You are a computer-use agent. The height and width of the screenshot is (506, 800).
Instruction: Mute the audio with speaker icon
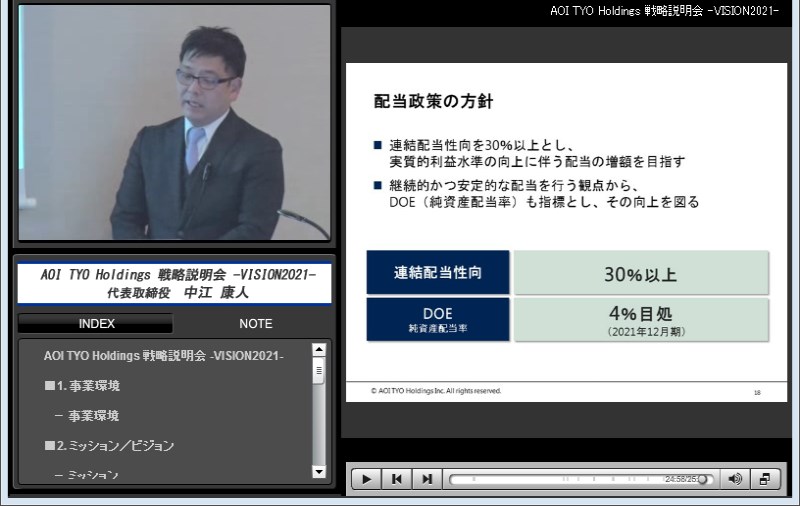735,479
